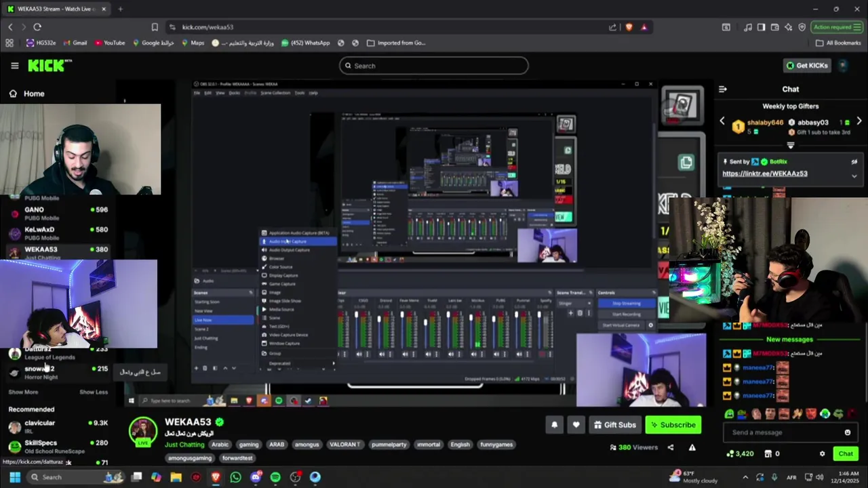Click the Get KICKs button
This screenshot has width=868, height=488.
coord(806,66)
